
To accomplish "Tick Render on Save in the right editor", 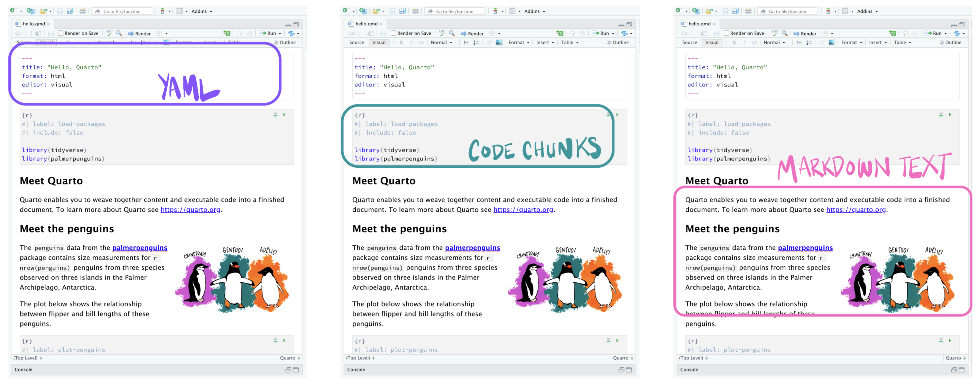I will pyautogui.click(x=726, y=34).
